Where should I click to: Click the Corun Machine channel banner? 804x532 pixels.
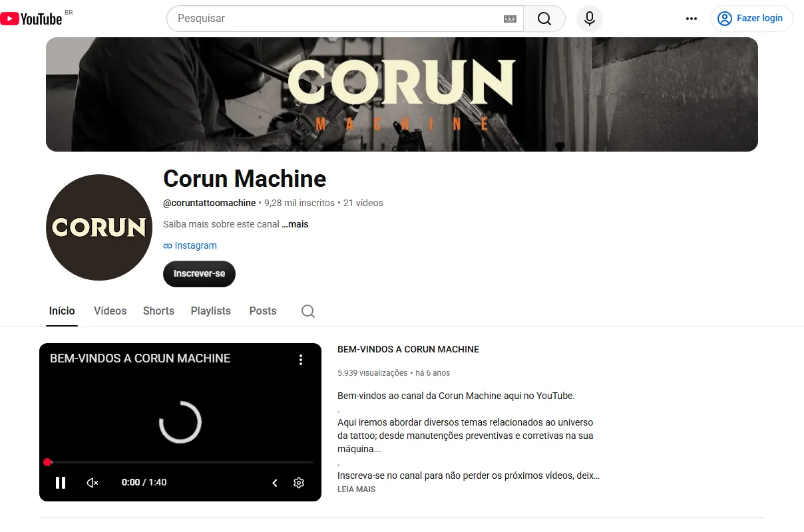pos(402,94)
